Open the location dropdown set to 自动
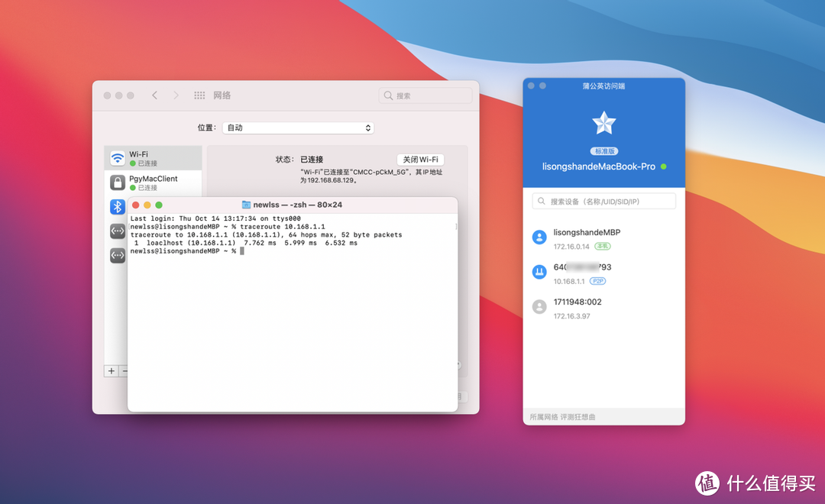 point(299,128)
